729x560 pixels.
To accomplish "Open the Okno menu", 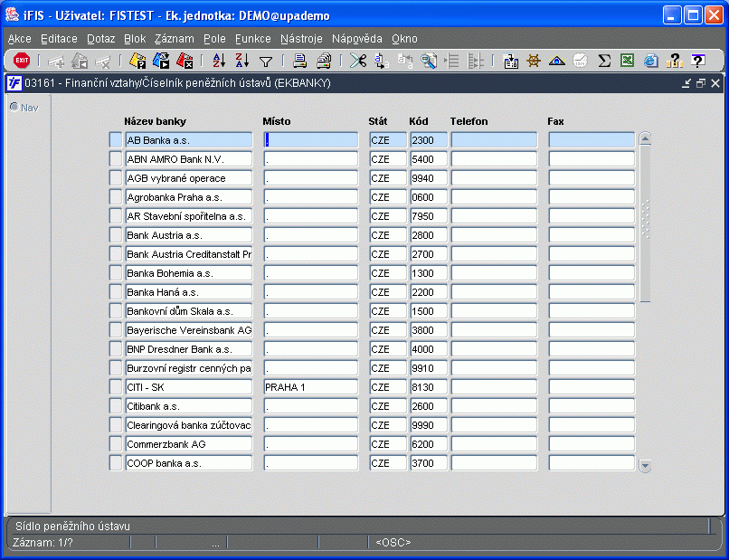I will (404, 39).
